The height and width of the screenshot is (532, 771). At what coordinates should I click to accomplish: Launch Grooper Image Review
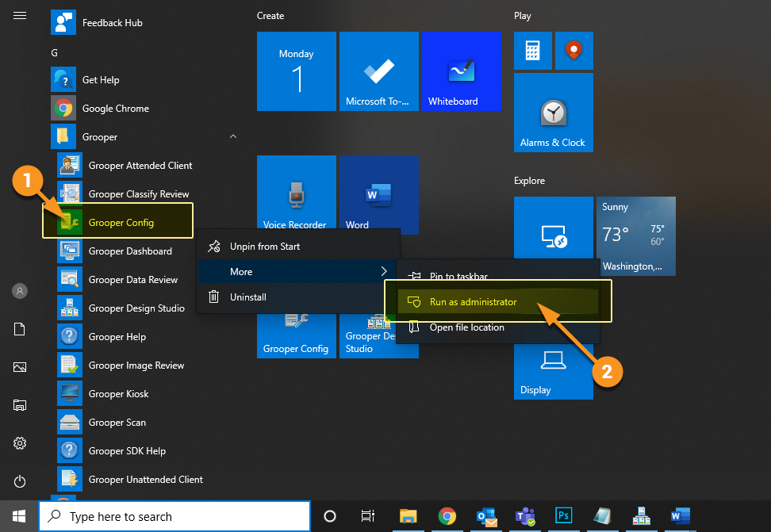click(x=136, y=366)
